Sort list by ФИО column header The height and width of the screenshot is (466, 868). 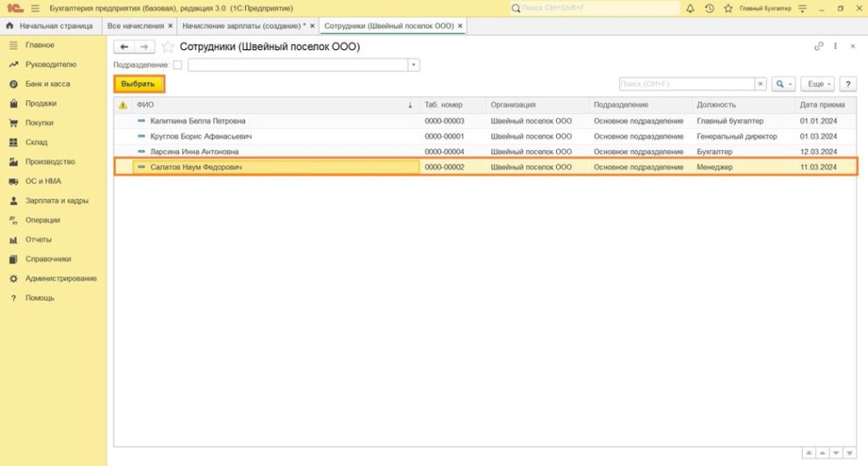click(x=267, y=105)
